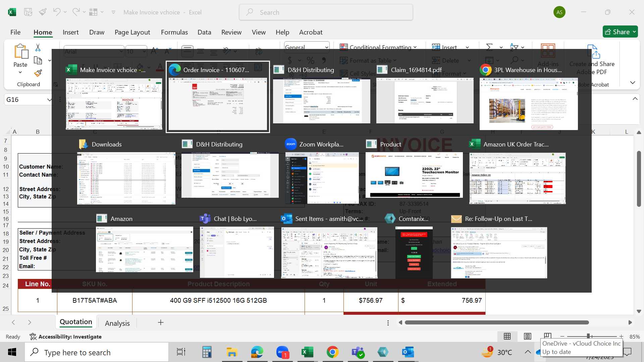Open Calculator from the taskbar
This screenshot has width=644, height=362.
click(x=207, y=352)
